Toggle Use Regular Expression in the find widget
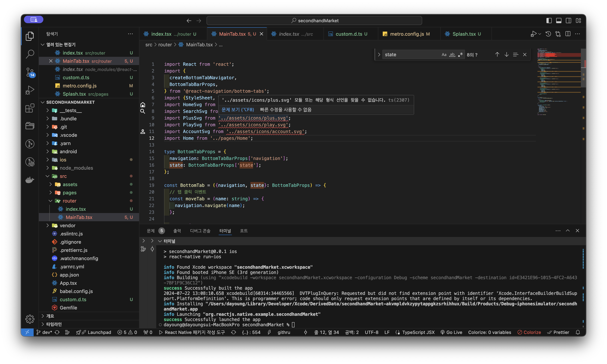Screen dimensions: 607x364 pyautogui.click(x=460, y=54)
